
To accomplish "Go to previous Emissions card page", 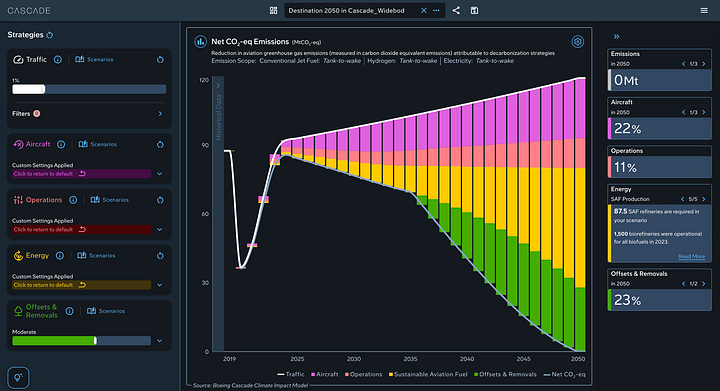I will pos(683,64).
